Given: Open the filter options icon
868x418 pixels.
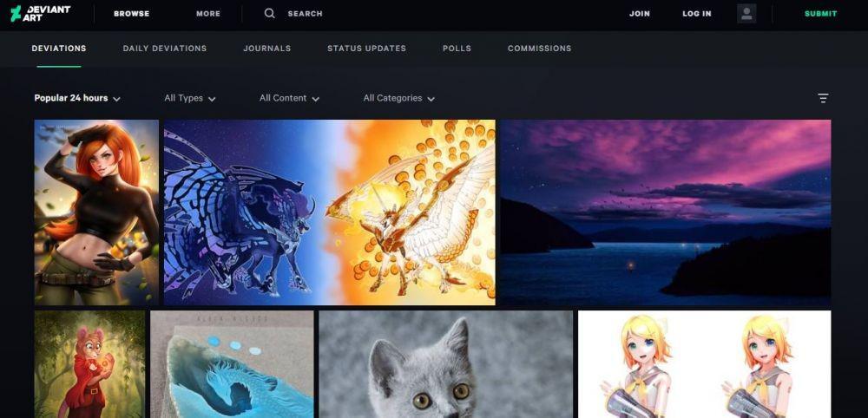Looking at the screenshot, I should [x=823, y=98].
